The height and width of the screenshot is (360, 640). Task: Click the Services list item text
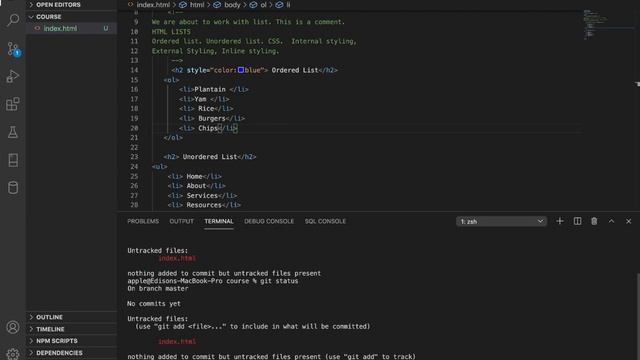pos(202,196)
